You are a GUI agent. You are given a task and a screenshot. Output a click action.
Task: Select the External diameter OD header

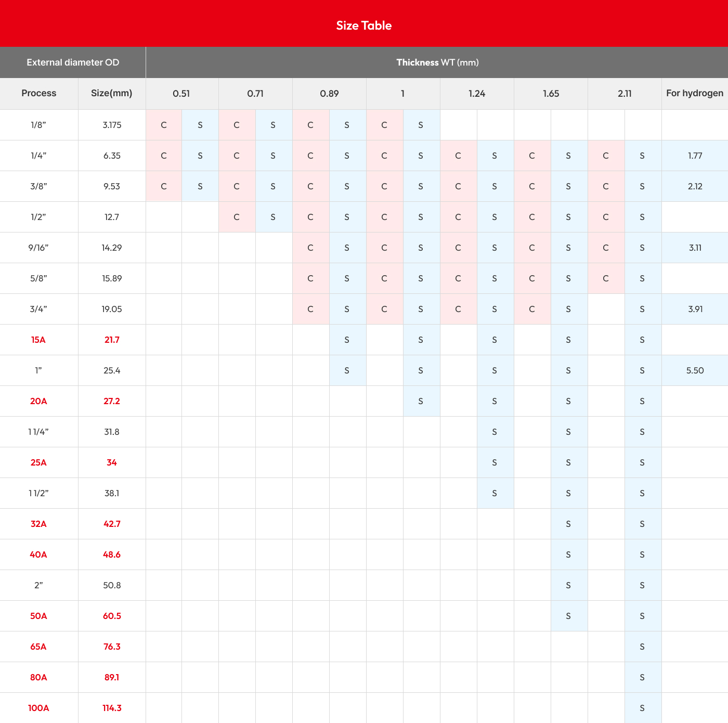(x=73, y=62)
